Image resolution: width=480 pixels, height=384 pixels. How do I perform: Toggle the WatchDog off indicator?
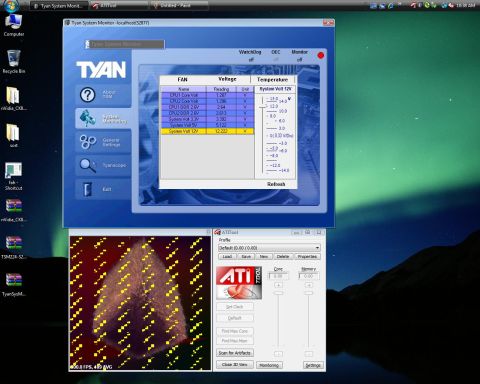pyautogui.click(x=251, y=60)
